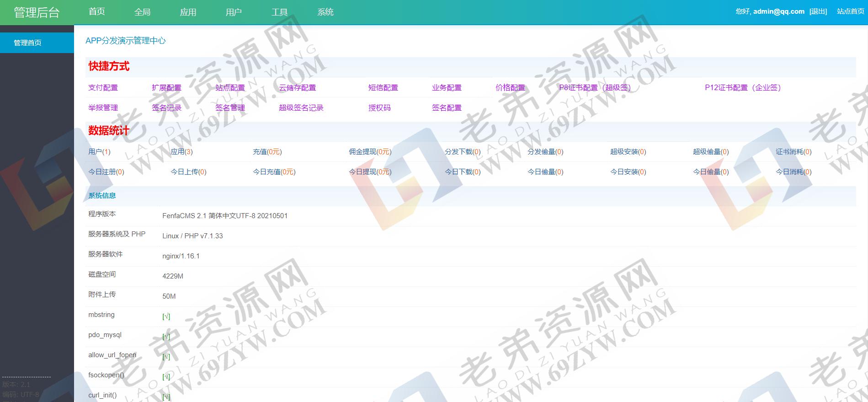View 佣金提现(0元) statistic
This screenshot has width=868, height=402.
pos(370,151)
